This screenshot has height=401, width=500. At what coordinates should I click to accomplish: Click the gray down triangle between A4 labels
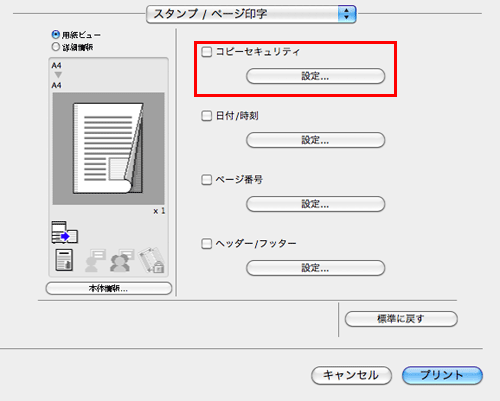coord(58,75)
